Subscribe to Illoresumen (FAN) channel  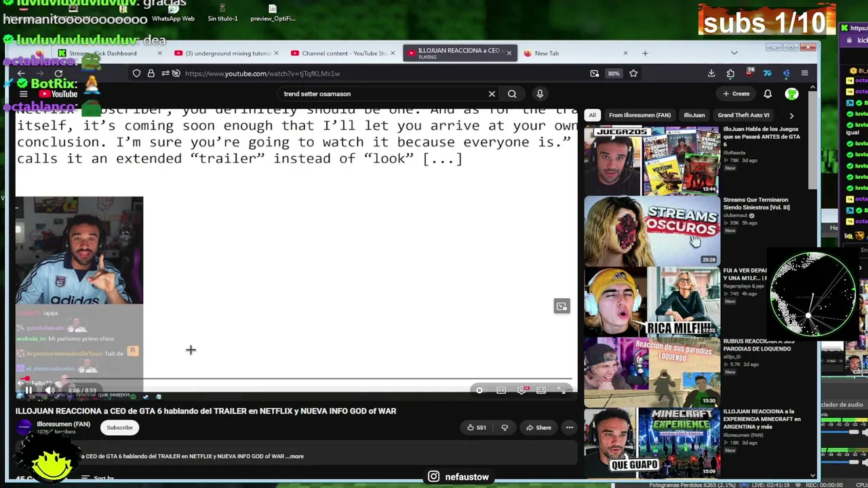click(x=119, y=428)
